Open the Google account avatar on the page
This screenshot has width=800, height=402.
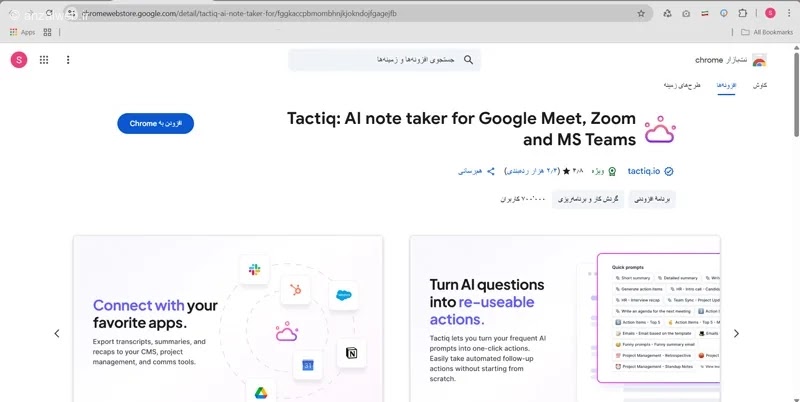click(19, 60)
